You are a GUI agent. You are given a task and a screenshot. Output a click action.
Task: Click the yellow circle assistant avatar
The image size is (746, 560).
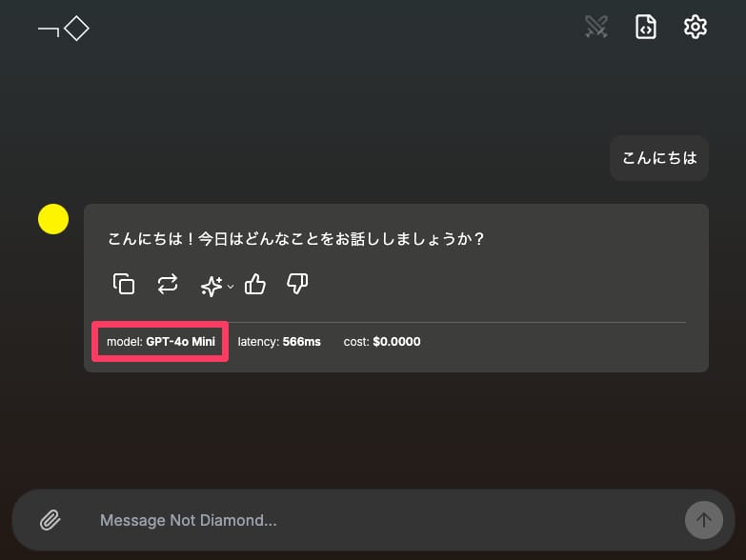point(53,219)
